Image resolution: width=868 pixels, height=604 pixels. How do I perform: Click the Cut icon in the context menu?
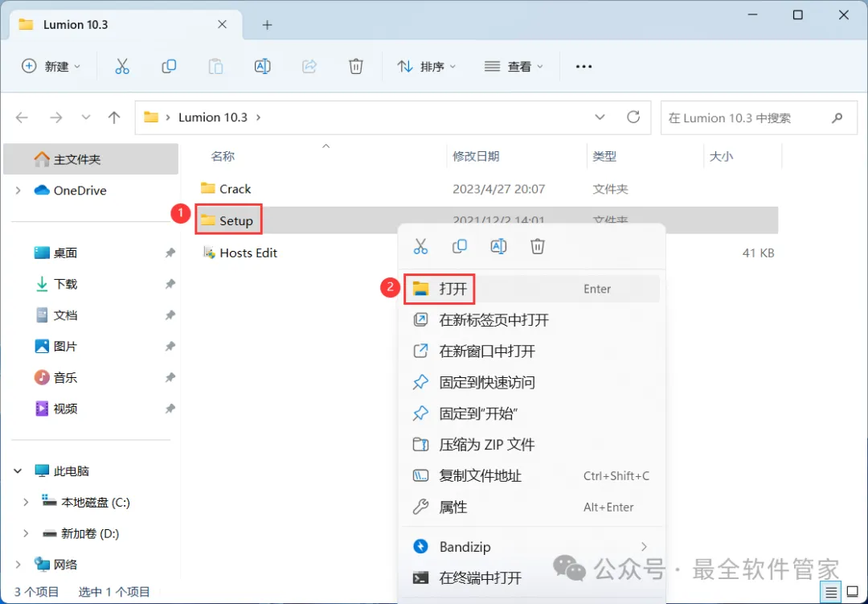(x=420, y=246)
